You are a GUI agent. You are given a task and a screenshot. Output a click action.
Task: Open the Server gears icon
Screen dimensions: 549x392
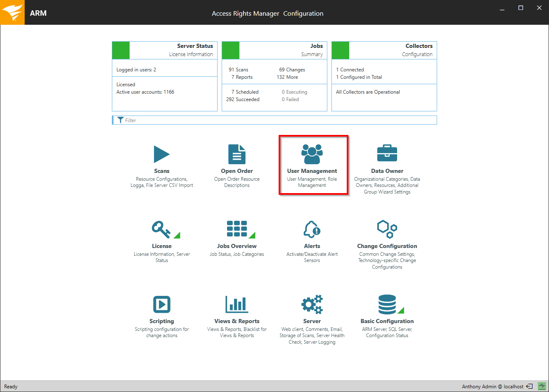(x=312, y=305)
